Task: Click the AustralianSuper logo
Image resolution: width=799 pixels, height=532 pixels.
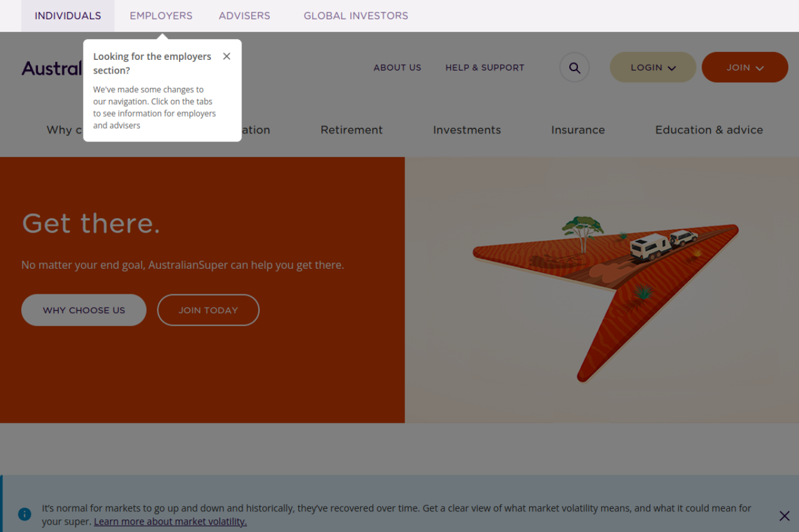Action: tap(52, 68)
